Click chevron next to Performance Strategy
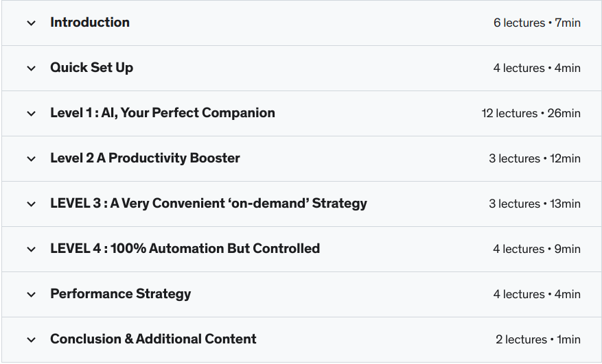This screenshot has width=602, height=364. [x=31, y=295]
